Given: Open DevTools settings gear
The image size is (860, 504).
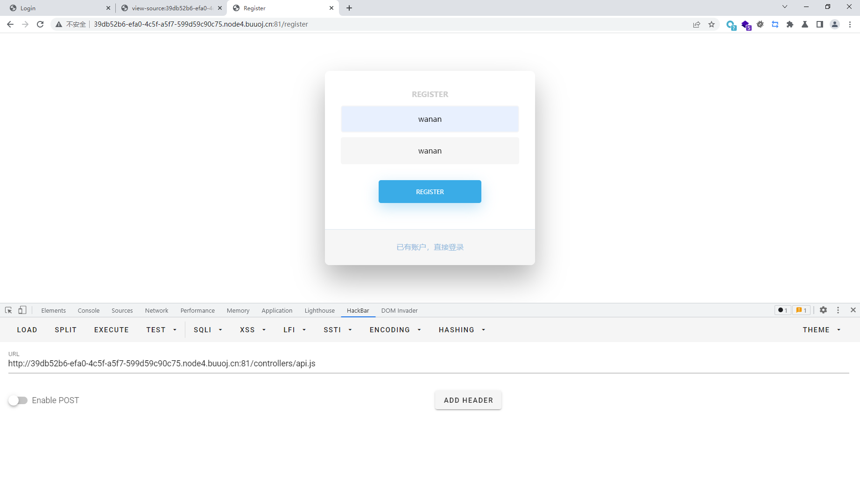Looking at the screenshot, I should (x=824, y=310).
